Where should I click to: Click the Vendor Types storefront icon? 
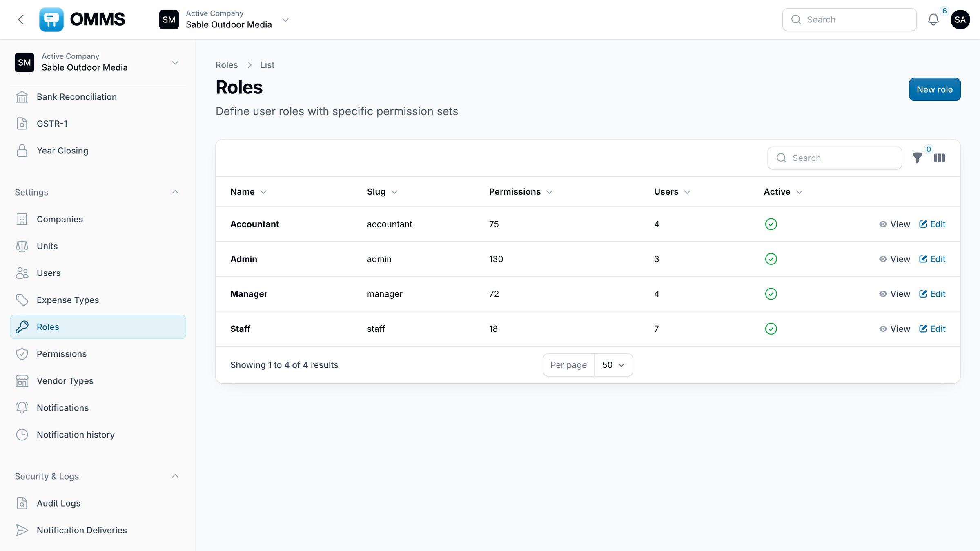click(x=22, y=381)
